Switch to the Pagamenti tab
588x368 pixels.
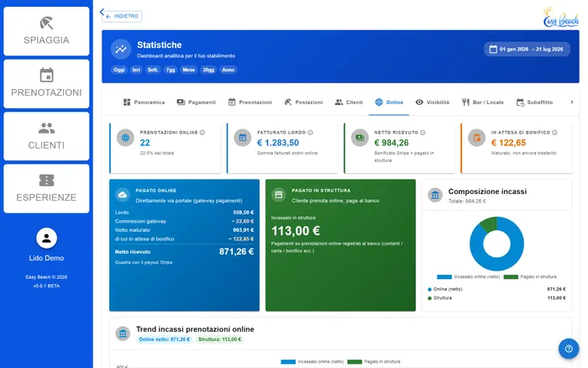[196, 103]
